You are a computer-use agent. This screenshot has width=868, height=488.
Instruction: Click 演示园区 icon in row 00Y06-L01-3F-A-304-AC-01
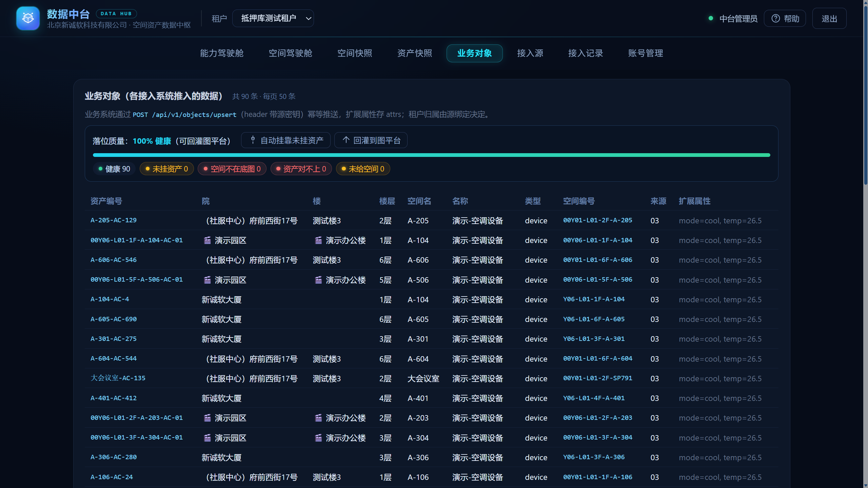tap(207, 438)
